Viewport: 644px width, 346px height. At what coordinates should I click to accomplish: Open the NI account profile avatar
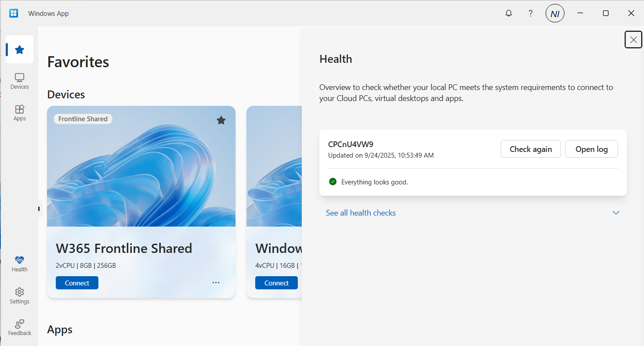[x=555, y=14]
